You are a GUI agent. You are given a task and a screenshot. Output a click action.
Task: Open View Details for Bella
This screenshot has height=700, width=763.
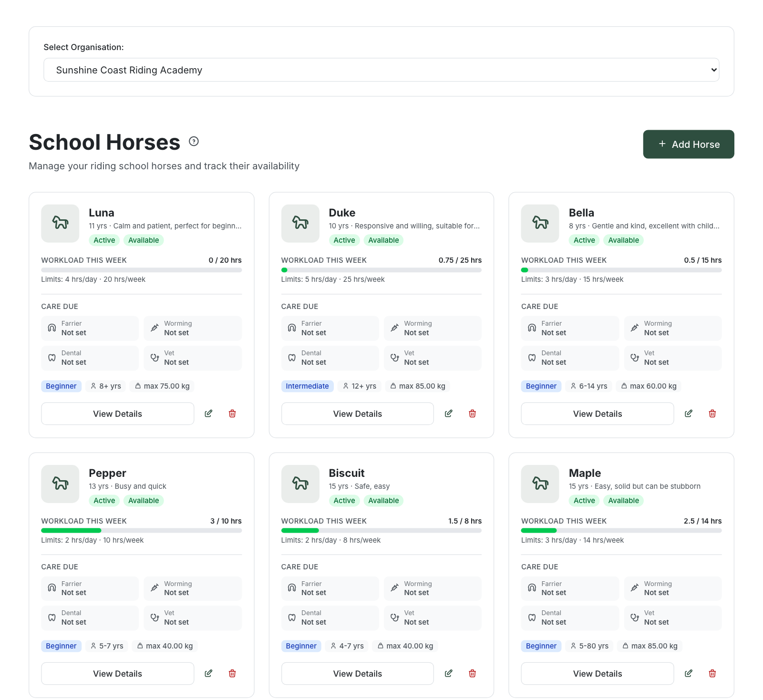(597, 413)
